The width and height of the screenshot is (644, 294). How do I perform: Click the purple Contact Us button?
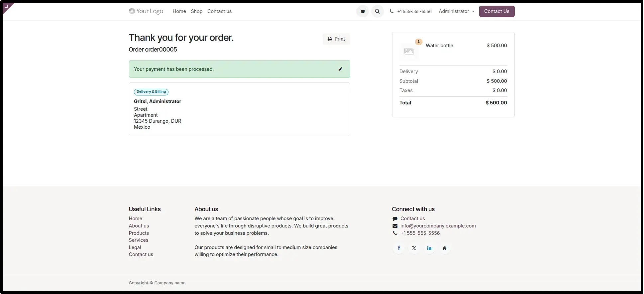[x=497, y=11]
